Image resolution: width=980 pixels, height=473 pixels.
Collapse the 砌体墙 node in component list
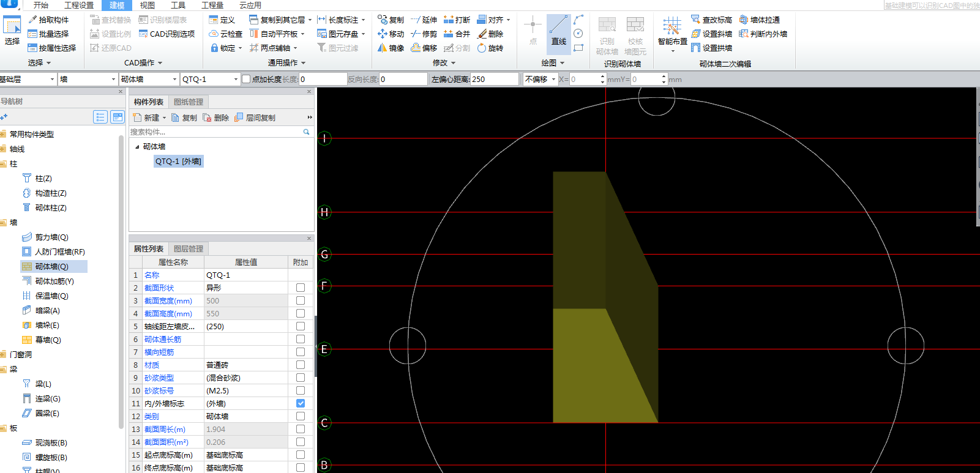point(137,147)
